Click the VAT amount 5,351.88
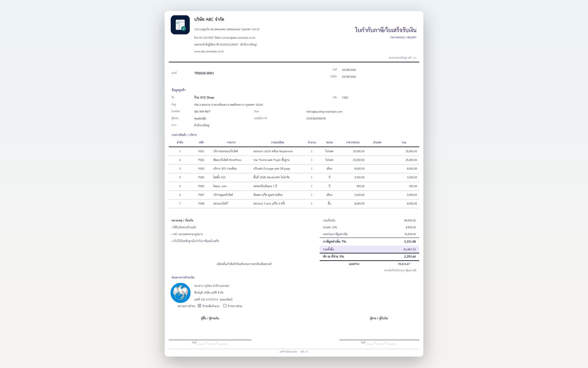The height and width of the screenshot is (368, 588). point(410,242)
